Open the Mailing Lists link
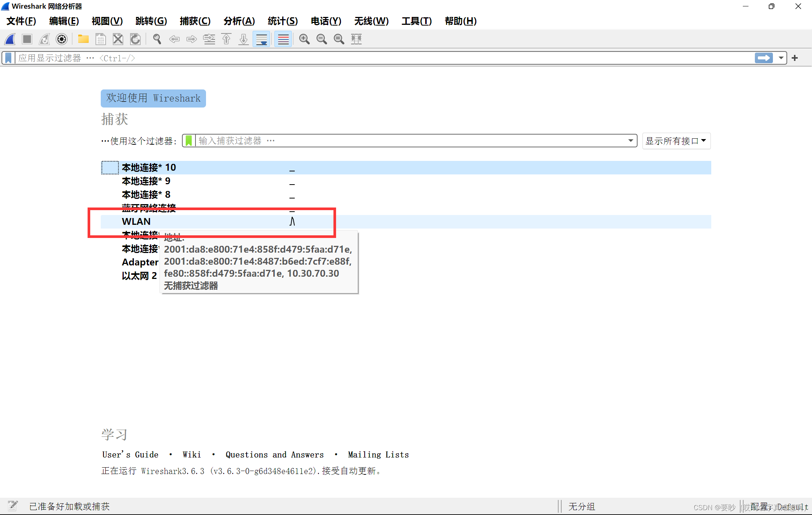812x515 pixels. coord(378,454)
